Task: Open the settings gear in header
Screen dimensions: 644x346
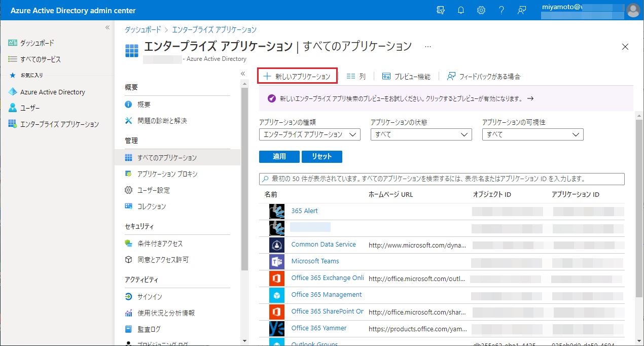Action: pyautogui.click(x=481, y=10)
